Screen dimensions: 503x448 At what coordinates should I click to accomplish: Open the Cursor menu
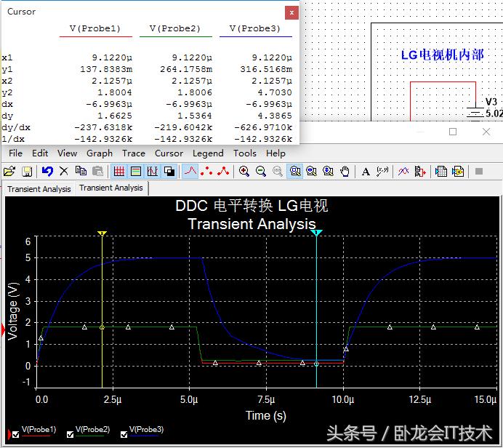pyautogui.click(x=169, y=153)
